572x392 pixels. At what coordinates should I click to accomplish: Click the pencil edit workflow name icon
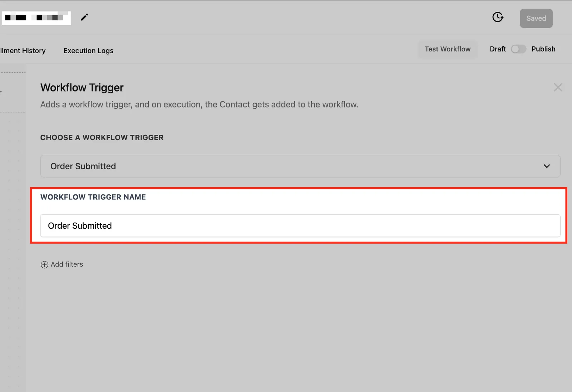click(x=84, y=17)
